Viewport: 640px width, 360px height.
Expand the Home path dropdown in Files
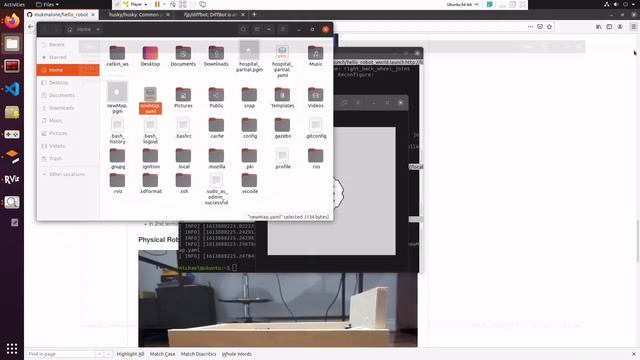pos(98,29)
